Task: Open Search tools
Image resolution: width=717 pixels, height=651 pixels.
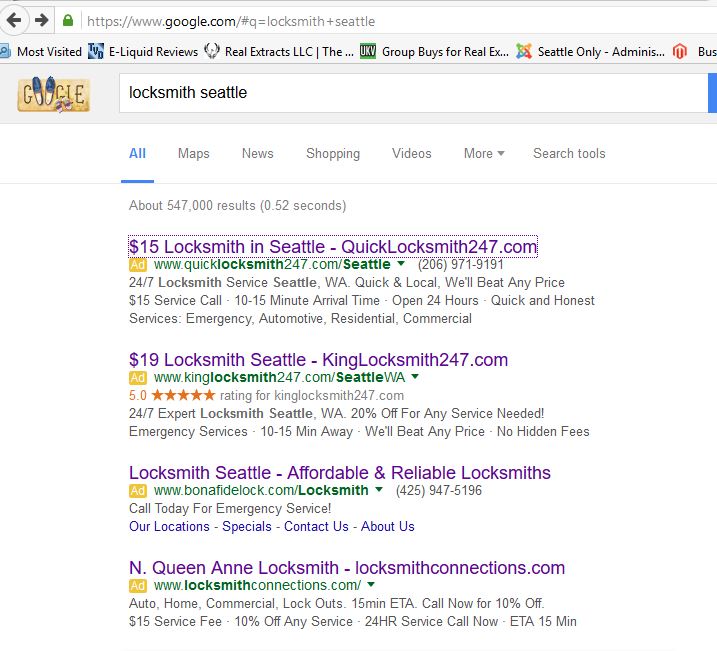Action: pyautogui.click(x=569, y=153)
